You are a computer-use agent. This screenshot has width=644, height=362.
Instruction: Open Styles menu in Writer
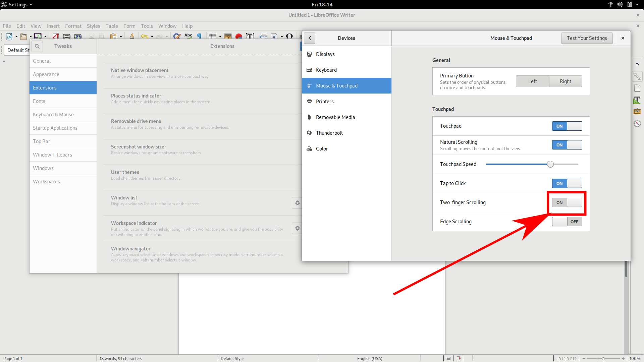point(93,26)
